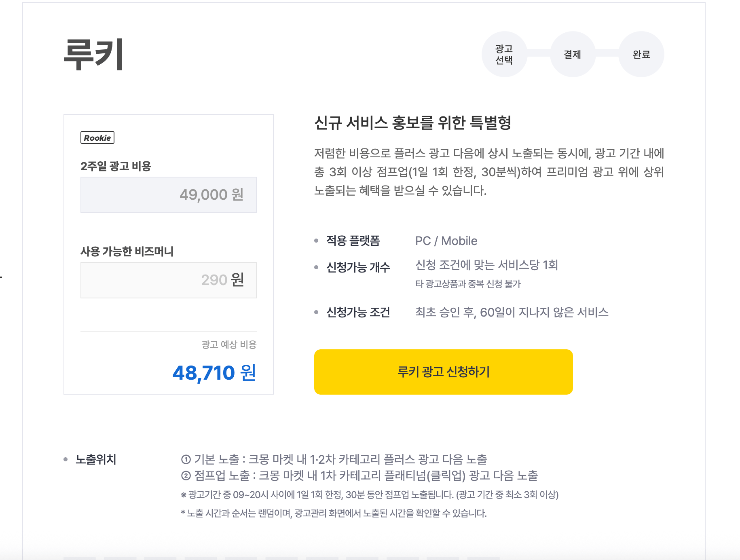740x560 pixels.
Task: Click the 48,710 원 estimated cost total
Action: (214, 372)
